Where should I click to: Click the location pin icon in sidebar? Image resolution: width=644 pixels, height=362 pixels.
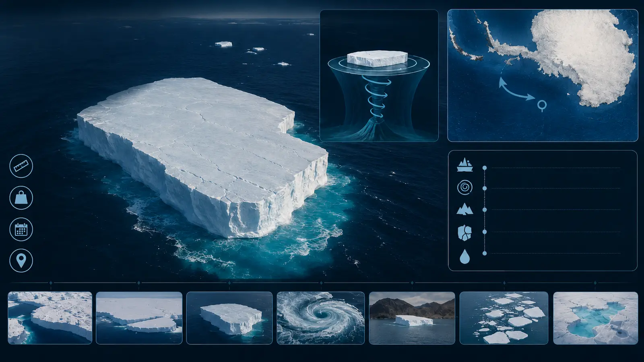[21, 260]
